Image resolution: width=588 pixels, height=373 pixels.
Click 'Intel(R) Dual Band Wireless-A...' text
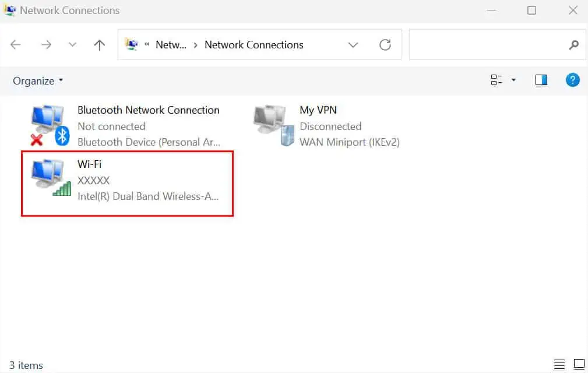pyautogui.click(x=148, y=196)
